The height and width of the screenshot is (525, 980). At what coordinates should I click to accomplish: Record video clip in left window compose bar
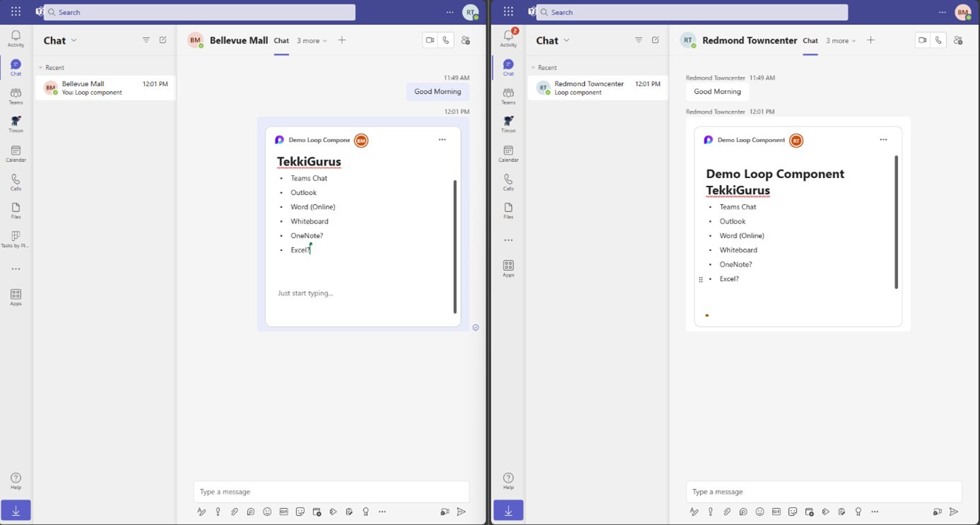[x=445, y=512]
